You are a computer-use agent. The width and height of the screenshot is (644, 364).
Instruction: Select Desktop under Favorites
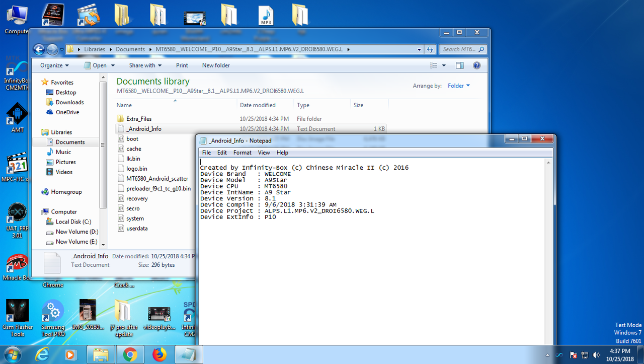click(x=66, y=92)
